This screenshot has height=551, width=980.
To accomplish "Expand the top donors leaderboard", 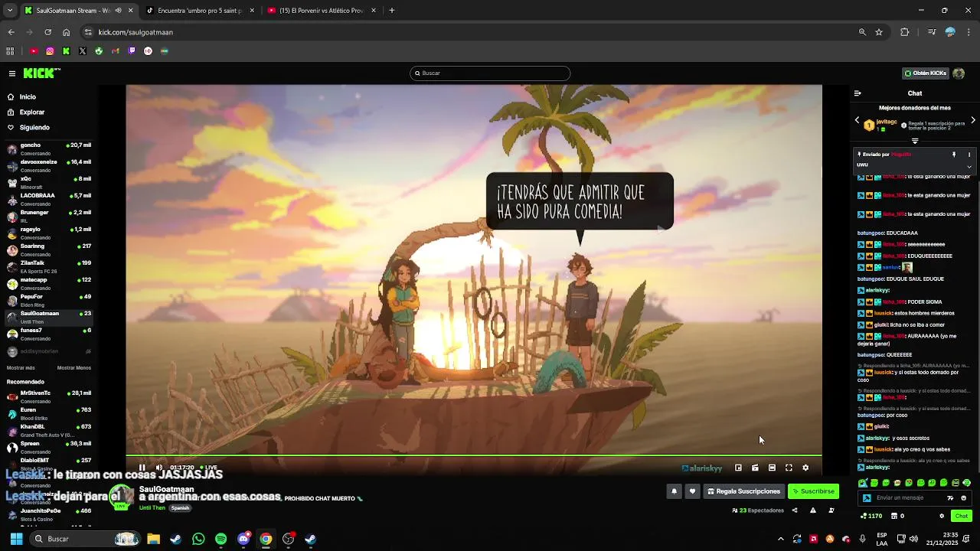I will [915, 141].
